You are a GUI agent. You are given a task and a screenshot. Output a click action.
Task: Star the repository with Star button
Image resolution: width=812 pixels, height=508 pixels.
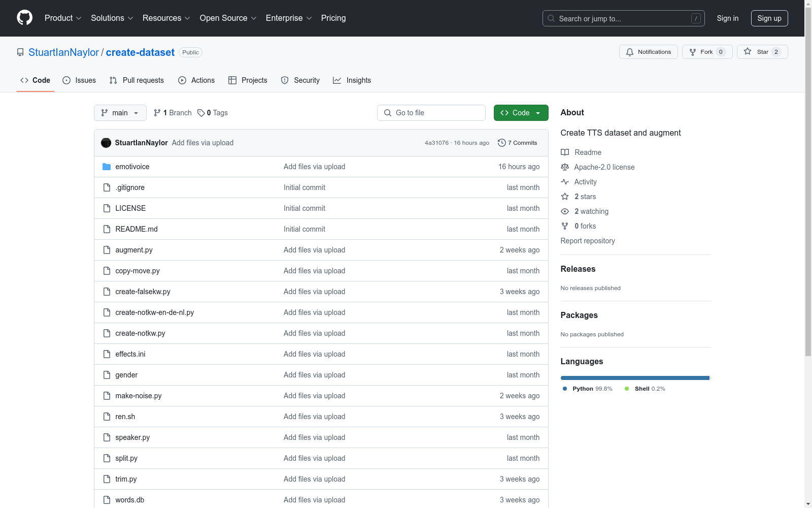[762, 52]
